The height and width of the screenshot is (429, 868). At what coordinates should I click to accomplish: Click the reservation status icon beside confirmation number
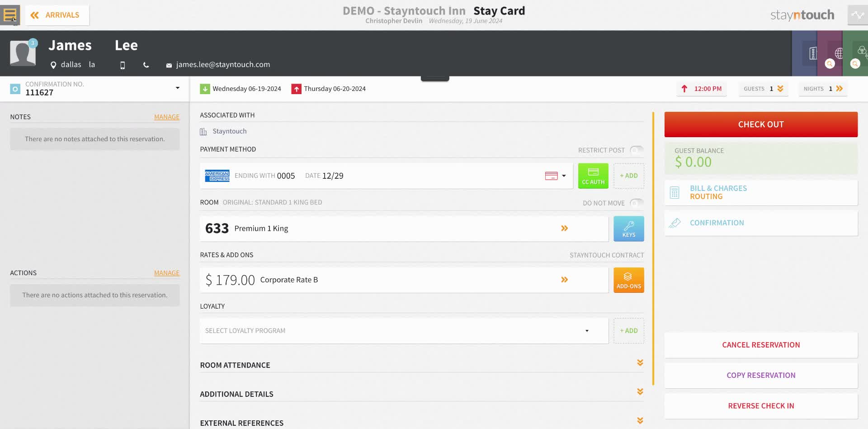[15, 89]
